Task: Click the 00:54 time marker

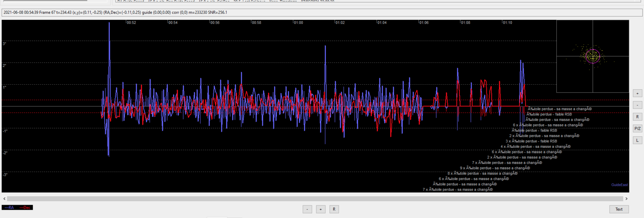Action: (x=173, y=22)
